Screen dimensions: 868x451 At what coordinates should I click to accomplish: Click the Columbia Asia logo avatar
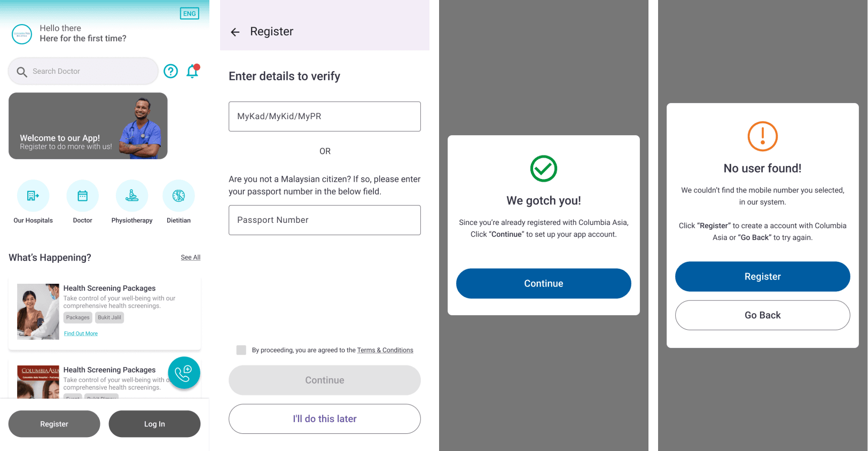(22, 34)
